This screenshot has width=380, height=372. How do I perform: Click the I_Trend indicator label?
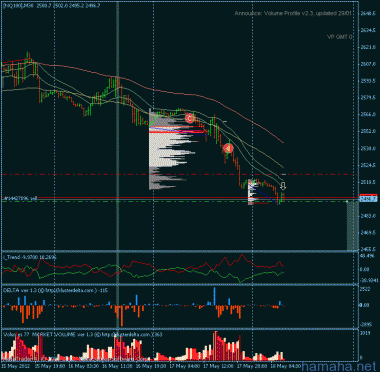(x=30, y=257)
